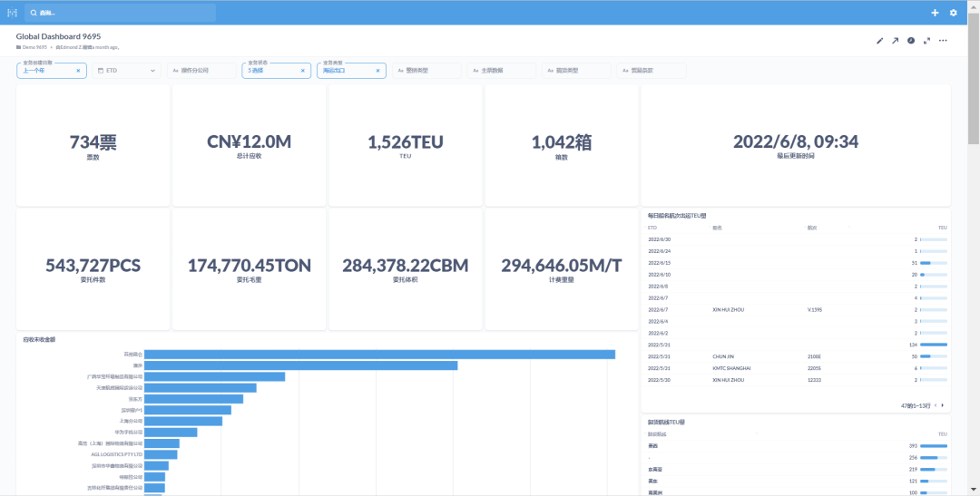The image size is (980, 496).
Task: Click the arrow sharing icon
Action: pos(895,41)
